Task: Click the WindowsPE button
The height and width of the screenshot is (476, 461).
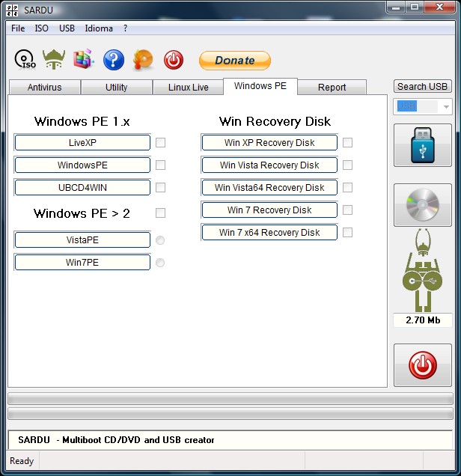Action: click(x=82, y=165)
